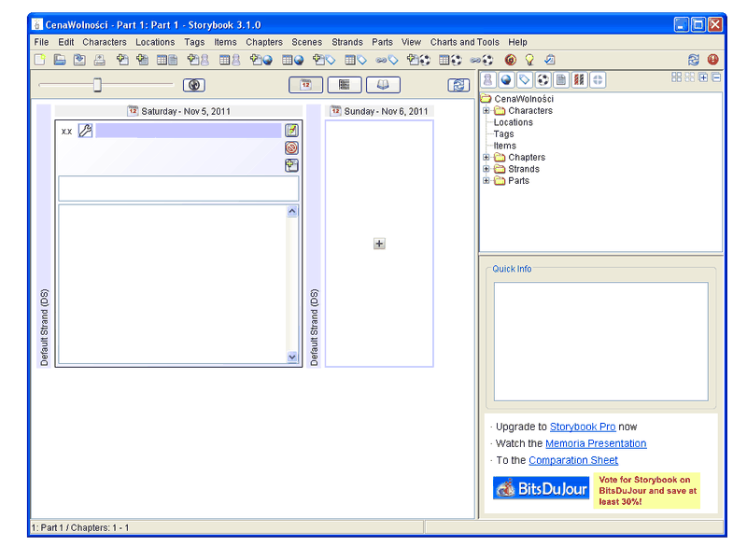Toggle tags filter in tree panel
This screenshot has height=560, width=747.
525,79
